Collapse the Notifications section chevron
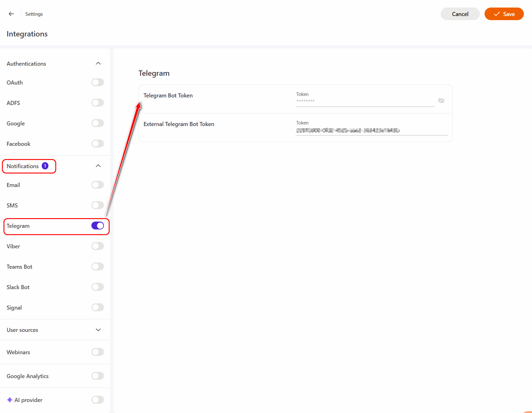Image resolution: width=532 pixels, height=413 pixels. tap(98, 166)
